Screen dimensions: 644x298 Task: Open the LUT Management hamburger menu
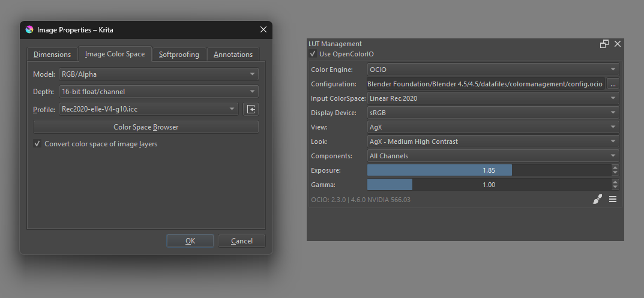(613, 200)
